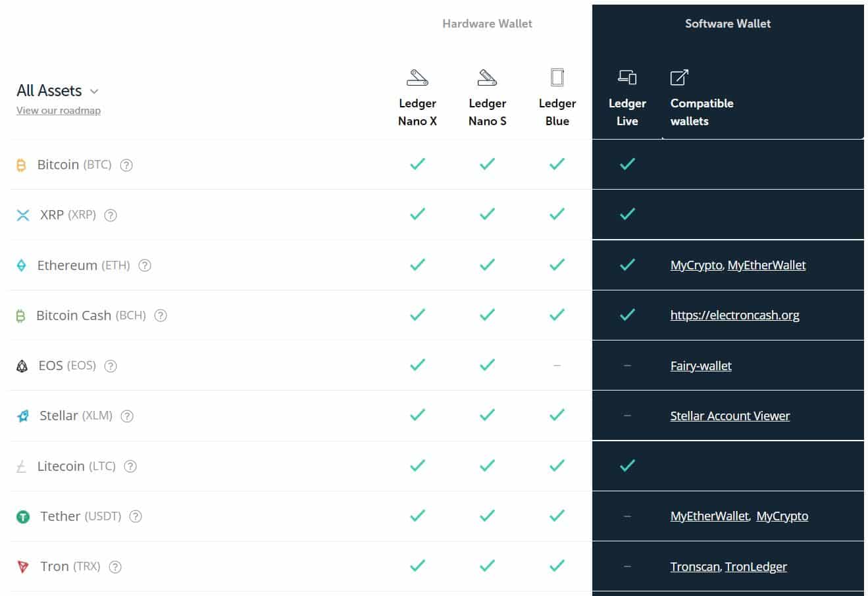This screenshot has width=868, height=596.
Task: Click the EOS triangle icon
Action: click(x=22, y=366)
